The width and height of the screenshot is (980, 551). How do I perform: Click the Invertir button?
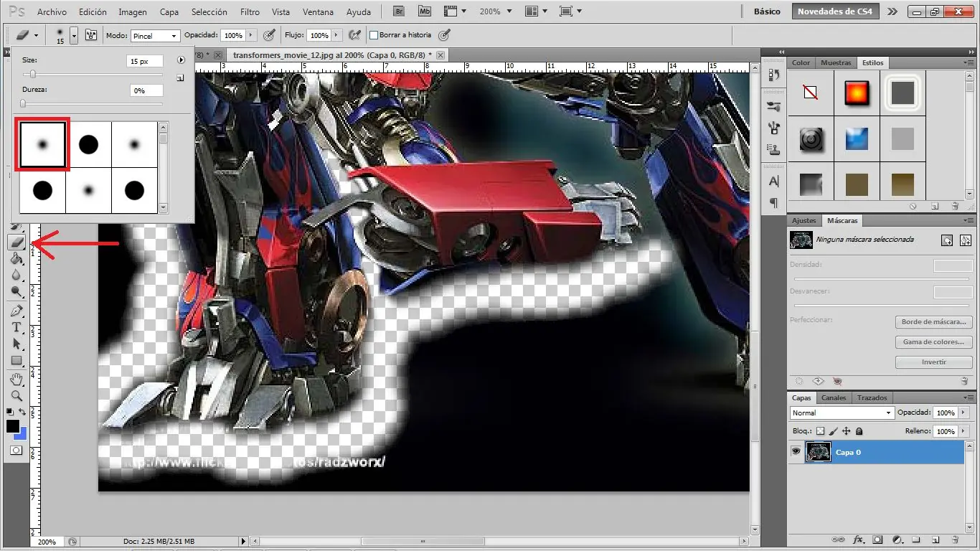934,362
